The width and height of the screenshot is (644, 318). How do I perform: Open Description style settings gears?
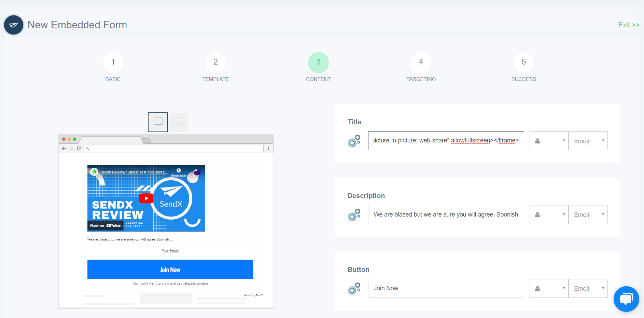click(x=354, y=215)
